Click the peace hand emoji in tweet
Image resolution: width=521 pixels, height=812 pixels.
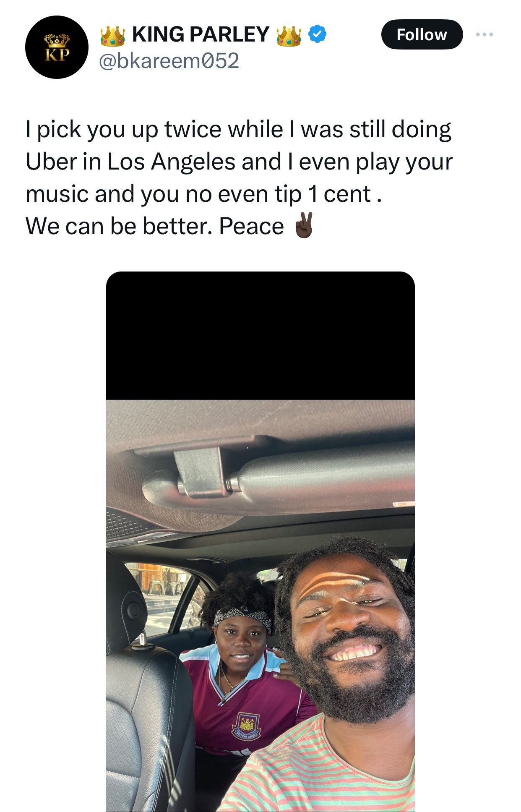point(303,225)
